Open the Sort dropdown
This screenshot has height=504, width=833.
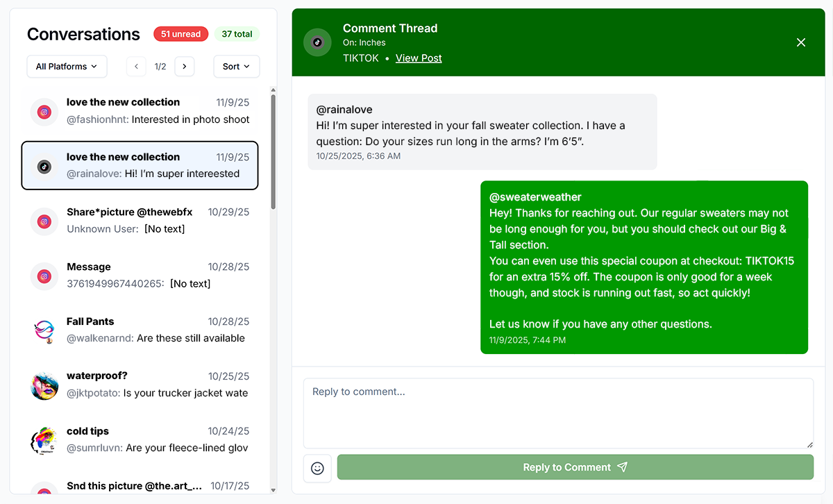(236, 66)
